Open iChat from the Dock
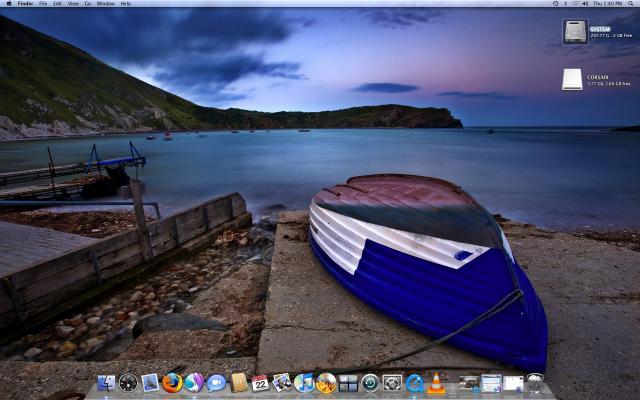Viewport: 640px width, 400px height. (x=216, y=383)
